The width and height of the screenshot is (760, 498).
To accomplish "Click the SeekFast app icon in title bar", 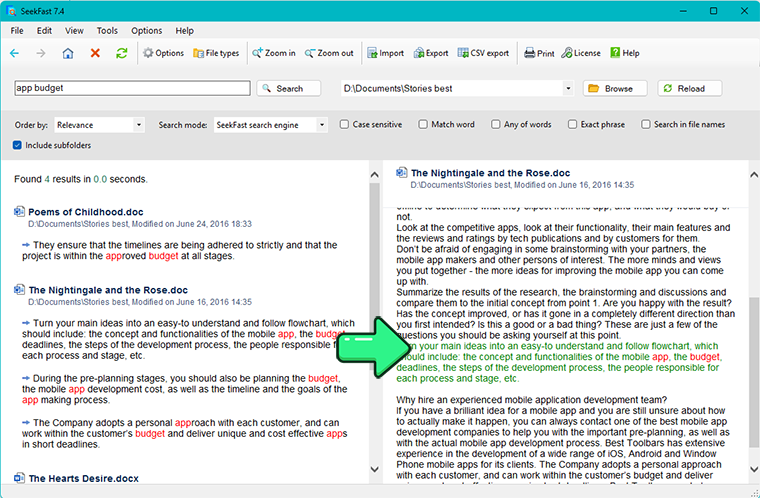I will [x=11, y=11].
